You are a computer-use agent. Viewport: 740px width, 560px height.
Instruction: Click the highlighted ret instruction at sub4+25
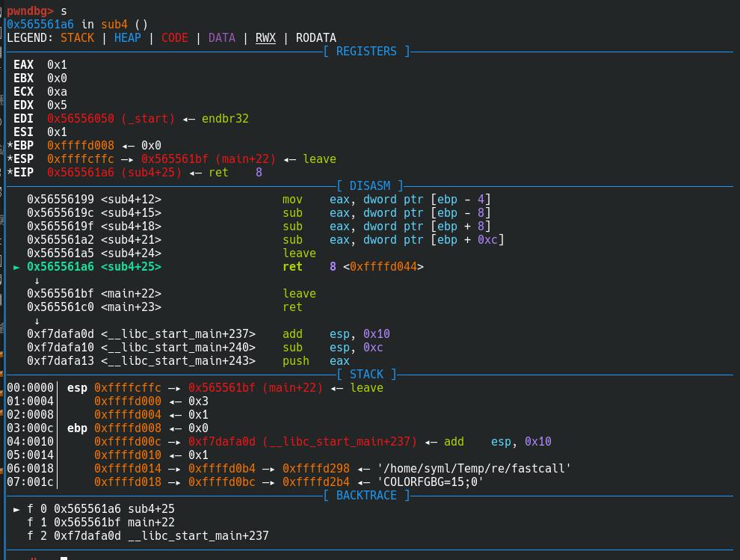tap(292, 267)
